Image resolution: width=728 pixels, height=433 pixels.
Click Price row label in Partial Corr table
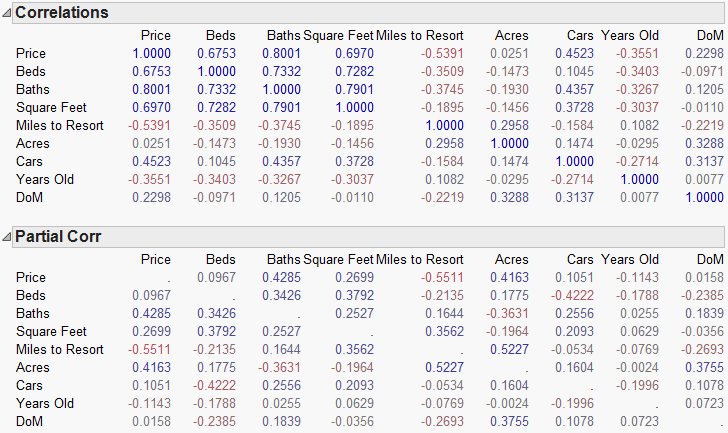[x=31, y=278]
